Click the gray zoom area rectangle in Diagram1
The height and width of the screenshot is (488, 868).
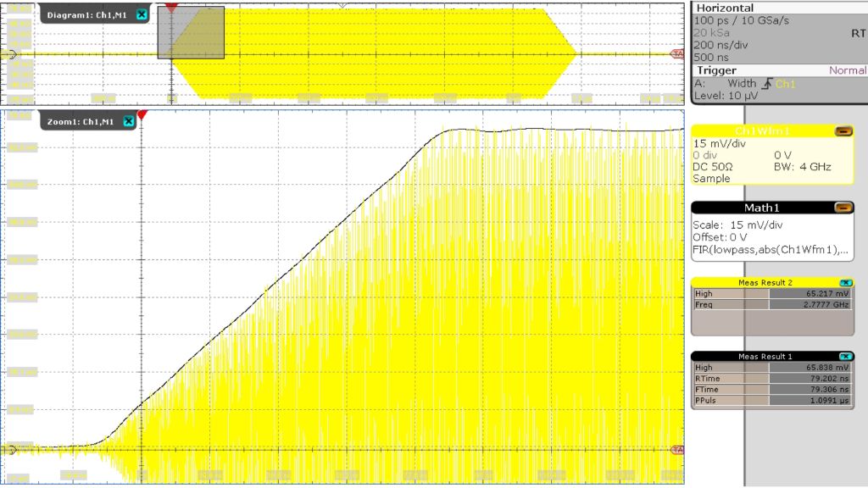(x=191, y=34)
